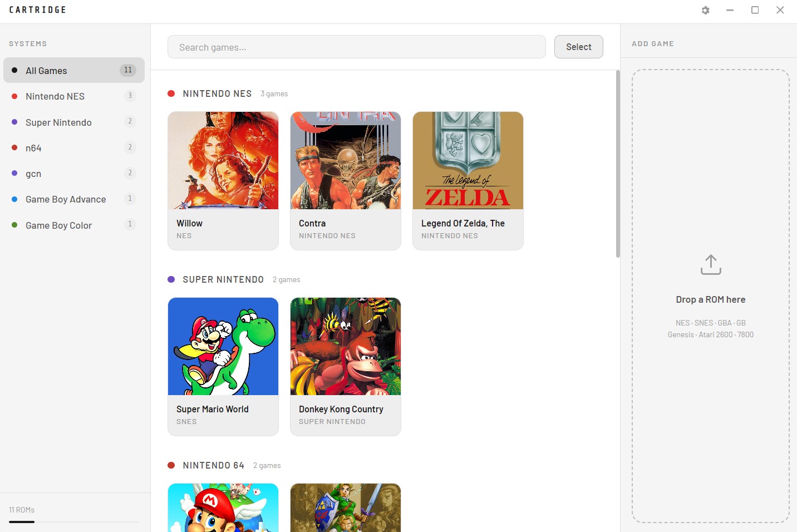This screenshot has width=797, height=532.
Task: Show n64 games in sidebar
Action: click(x=74, y=147)
